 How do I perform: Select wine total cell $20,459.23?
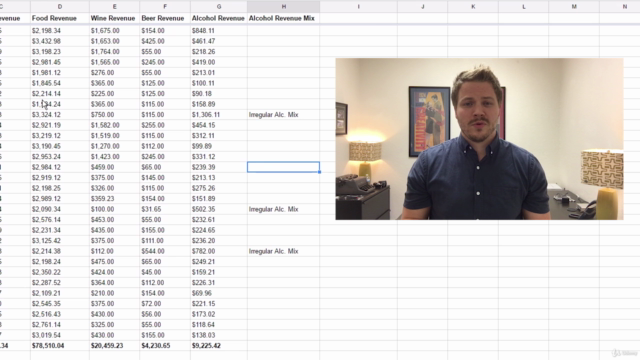(114, 346)
